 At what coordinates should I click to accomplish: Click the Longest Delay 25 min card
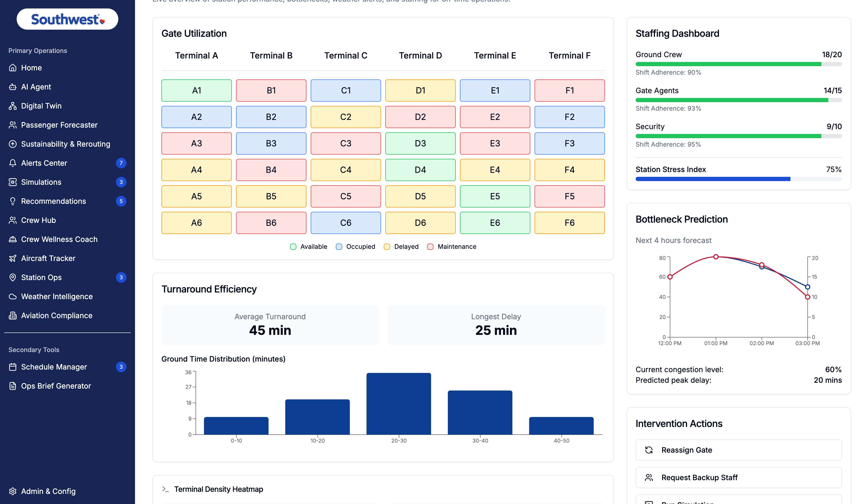coord(496,325)
